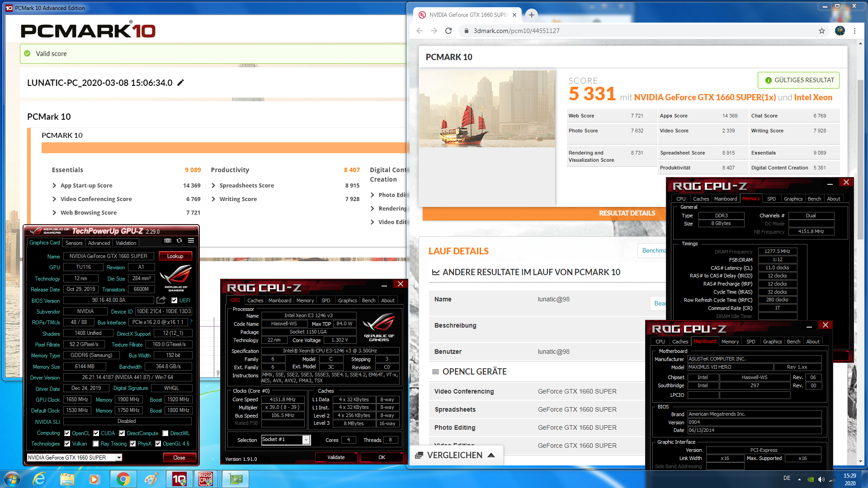
Task: Click the BIOS Version export icon in GPU-Z
Action: point(161,300)
